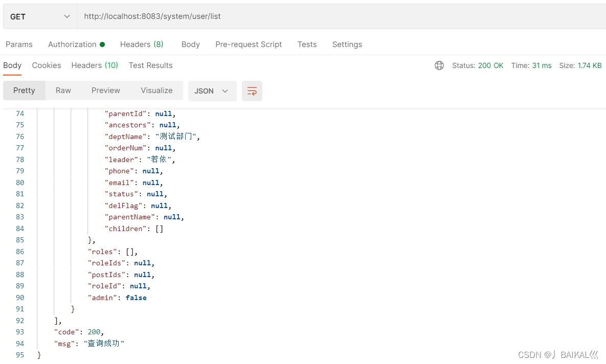Select the Visualize response view
The height and width of the screenshot is (364, 606).
[156, 90]
